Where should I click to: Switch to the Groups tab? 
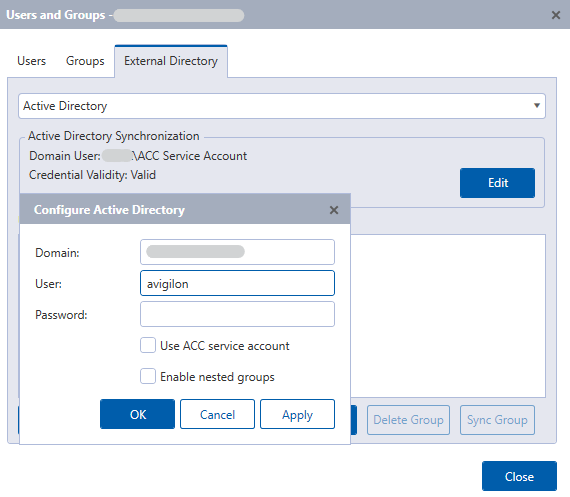click(85, 61)
